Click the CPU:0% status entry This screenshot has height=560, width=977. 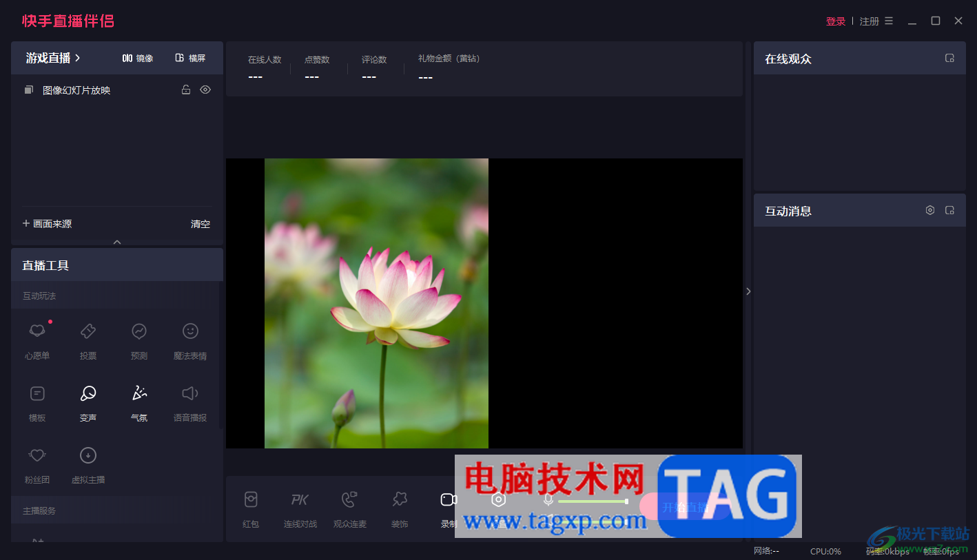825,551
